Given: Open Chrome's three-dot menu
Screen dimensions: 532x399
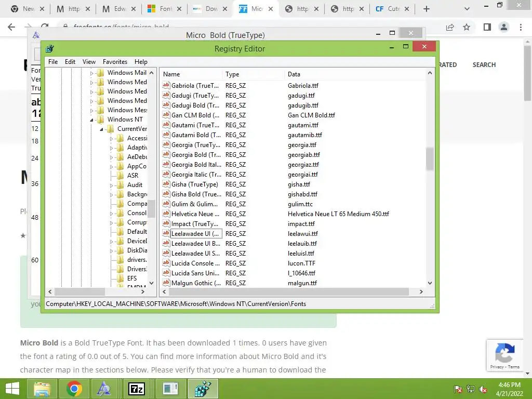Looking at the screenshot, I should click(521, 27).
